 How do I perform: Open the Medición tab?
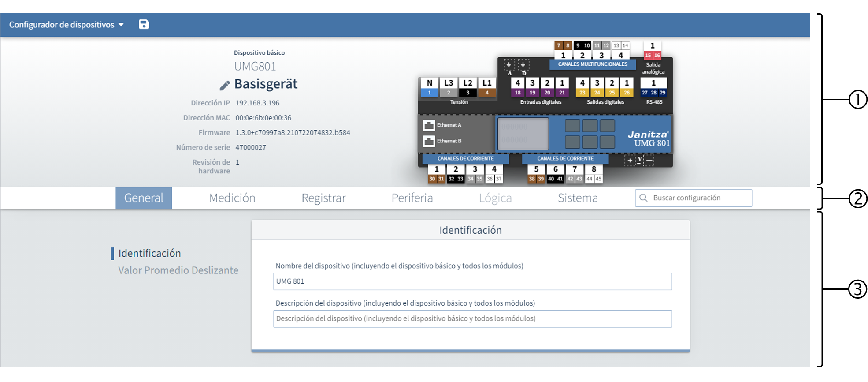pyautogui.click(x=232, y=198)
